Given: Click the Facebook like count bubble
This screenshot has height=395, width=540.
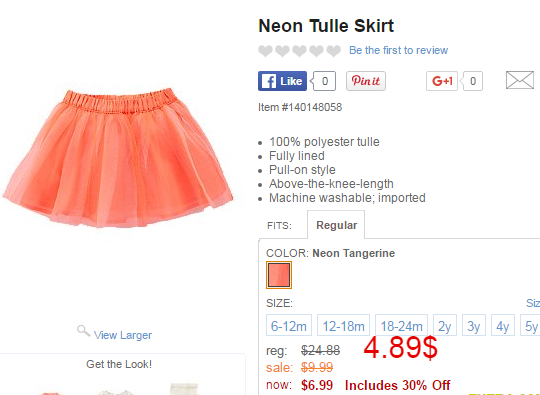Looking at the screenshot, I should point(324,81).
